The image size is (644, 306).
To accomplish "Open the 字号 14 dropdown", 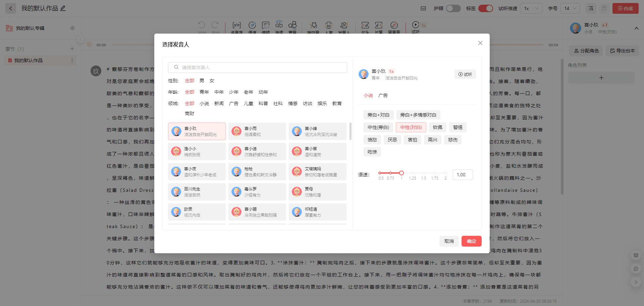I will click(x=570, y=8).
